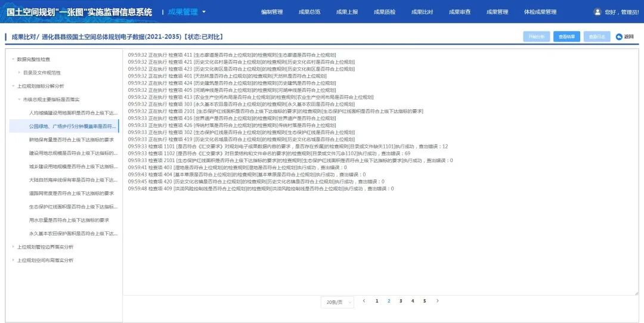Collapse the 数据完整性检查 tree node
The height and width of the screenshot is (323, 644).
click(x=13, y=59)
